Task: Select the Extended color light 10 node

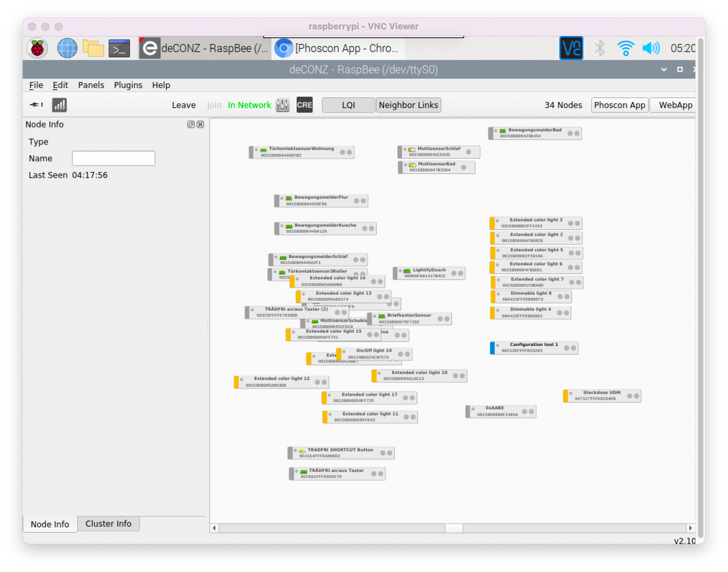Action: pyautogui.click(x=419, y=375)
